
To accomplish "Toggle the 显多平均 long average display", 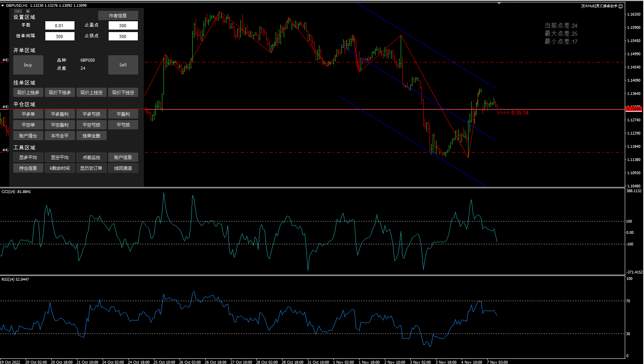I will coord(28,157).
